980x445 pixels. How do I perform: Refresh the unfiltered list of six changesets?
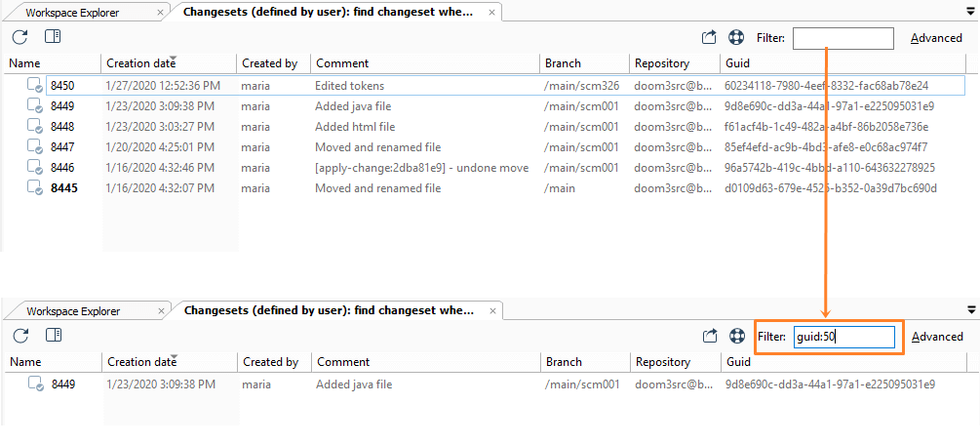coord(20,37)
